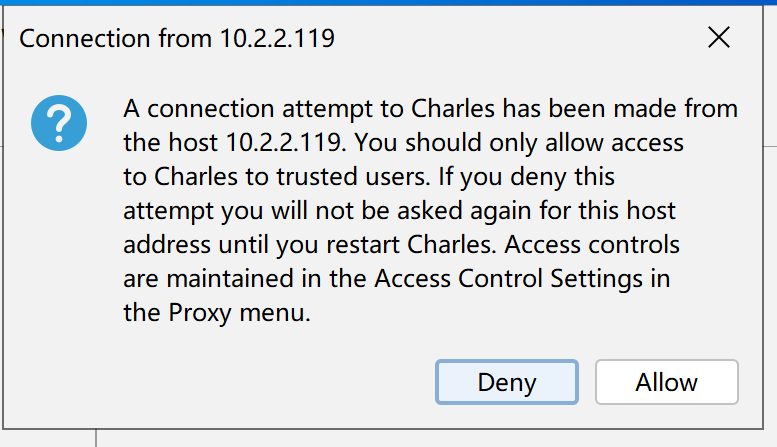Click the 'address until you restart Charles' line
The image size is (777, 447).
coord(401,245)
